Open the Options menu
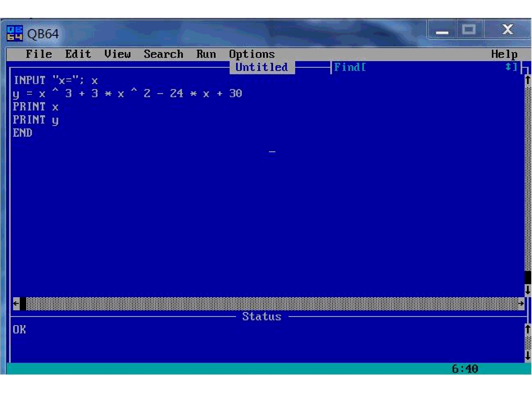Screen dimensions: 532x399 coord(252,54)
